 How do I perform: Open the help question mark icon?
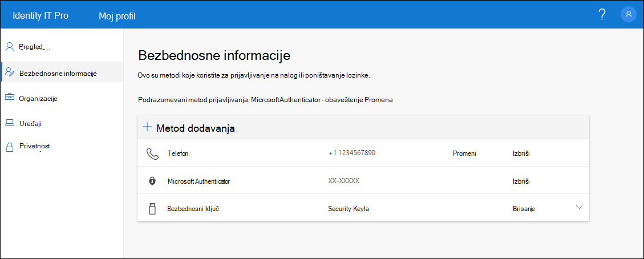[602, 15]
